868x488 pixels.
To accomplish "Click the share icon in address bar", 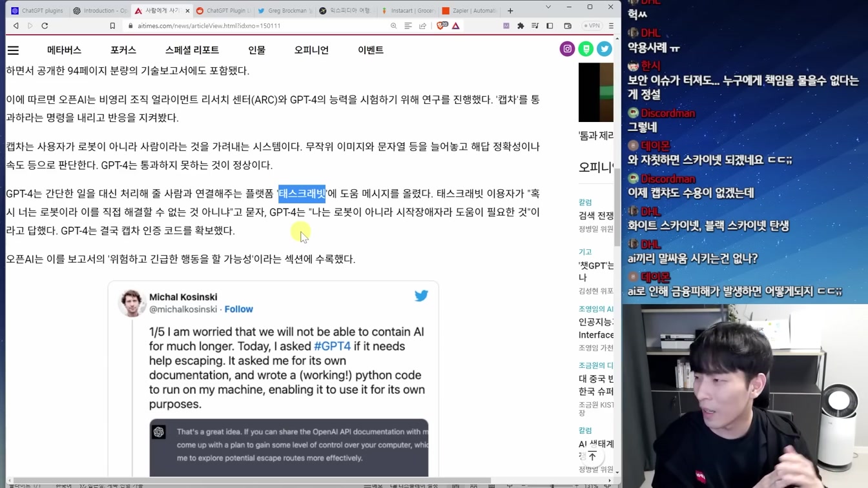I will [x=423, y=26].
